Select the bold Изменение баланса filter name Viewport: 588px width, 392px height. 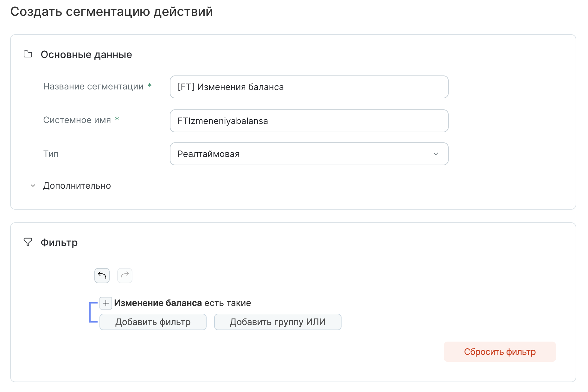coord(158,303)
